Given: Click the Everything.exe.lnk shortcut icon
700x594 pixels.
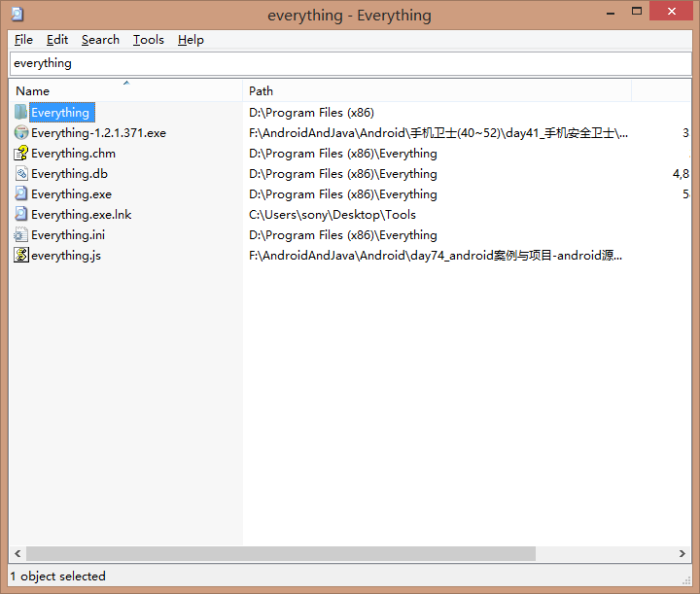Looking at the screenshot, I should [21, 214].
